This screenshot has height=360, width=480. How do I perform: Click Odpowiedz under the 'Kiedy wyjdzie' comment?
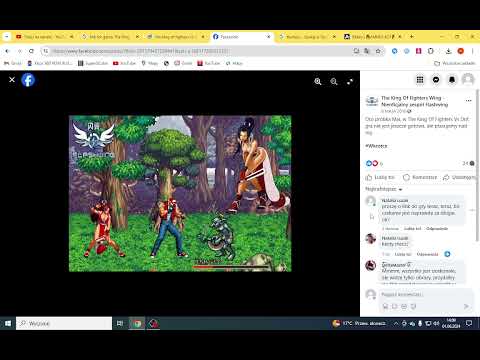point(427,254)
